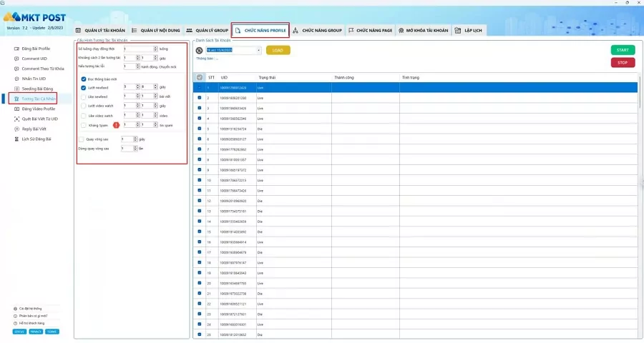Uncheck Đọc thông báo mới checkbox
Viewport: 644px width, 343px height.
click(x=84, y=79)
